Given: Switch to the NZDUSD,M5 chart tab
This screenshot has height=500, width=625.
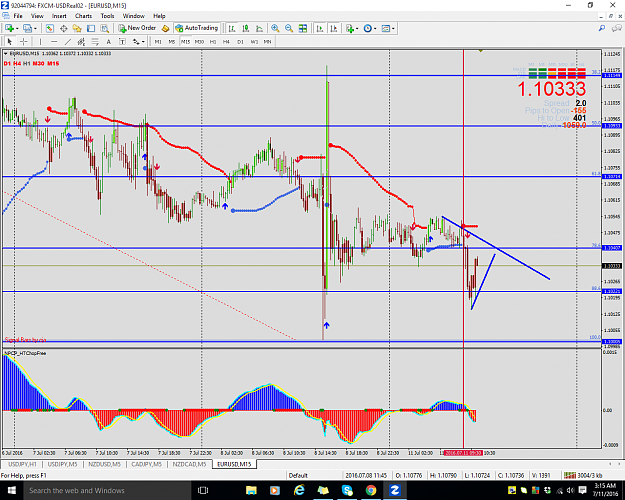Looking at the screenshot, I should pos(104,464).
